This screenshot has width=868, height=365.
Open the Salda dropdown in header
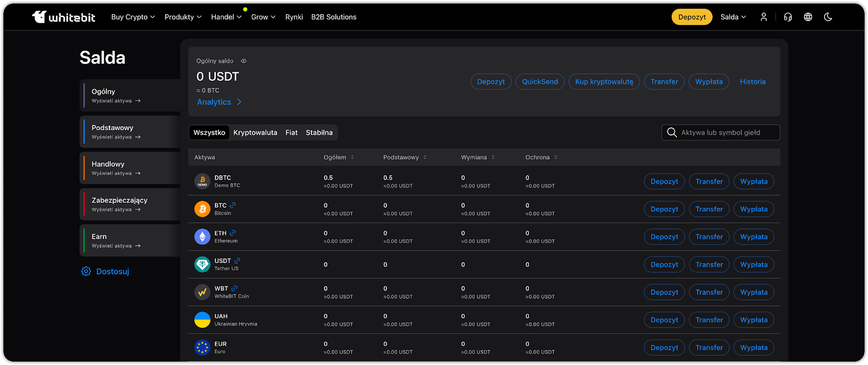733,17
